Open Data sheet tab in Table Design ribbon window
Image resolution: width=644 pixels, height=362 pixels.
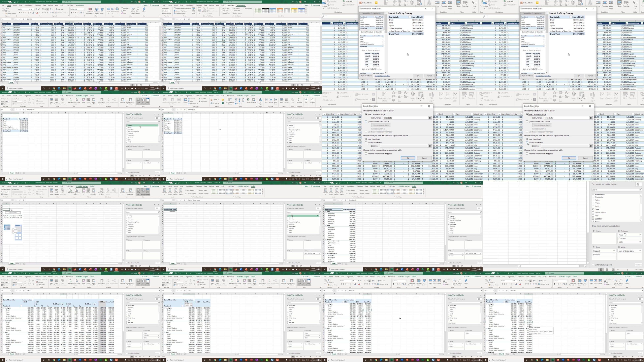pyautogui.click(x=172, y=82)
